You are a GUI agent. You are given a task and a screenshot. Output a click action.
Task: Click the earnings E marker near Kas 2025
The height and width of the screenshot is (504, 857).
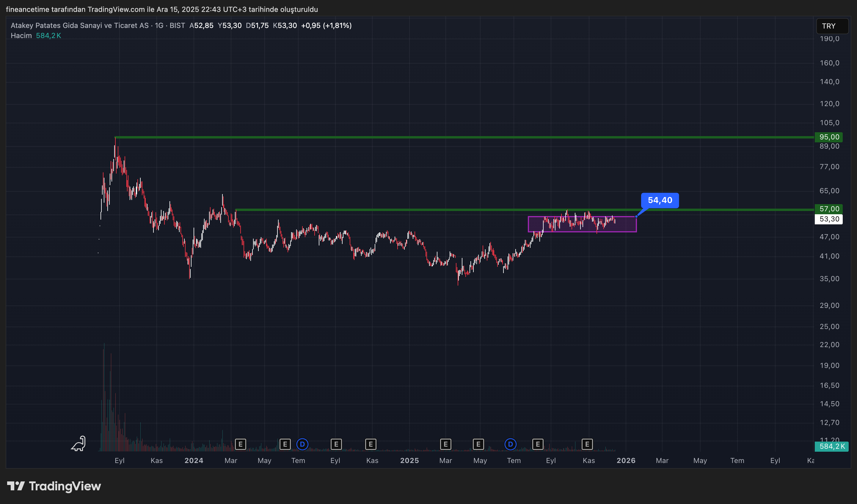tap(587, 444)
